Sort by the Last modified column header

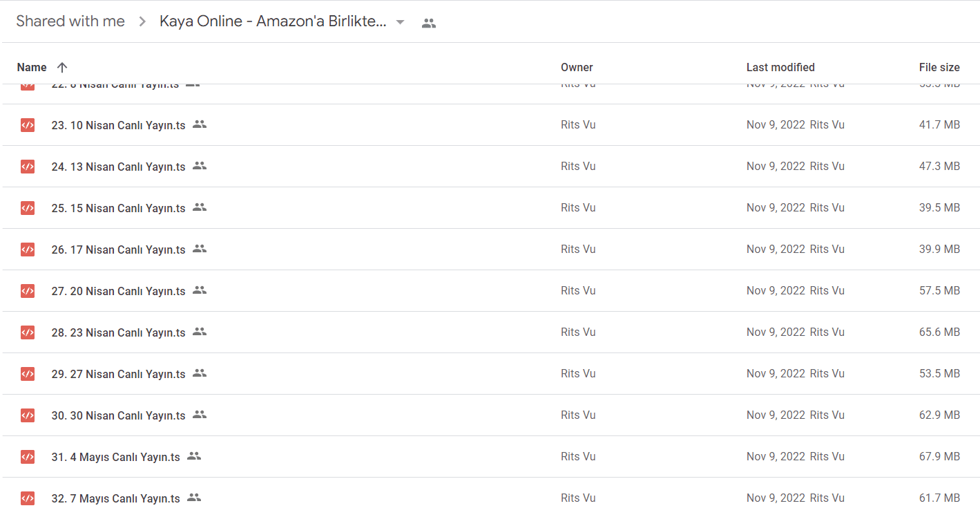[x=780, y=67]
